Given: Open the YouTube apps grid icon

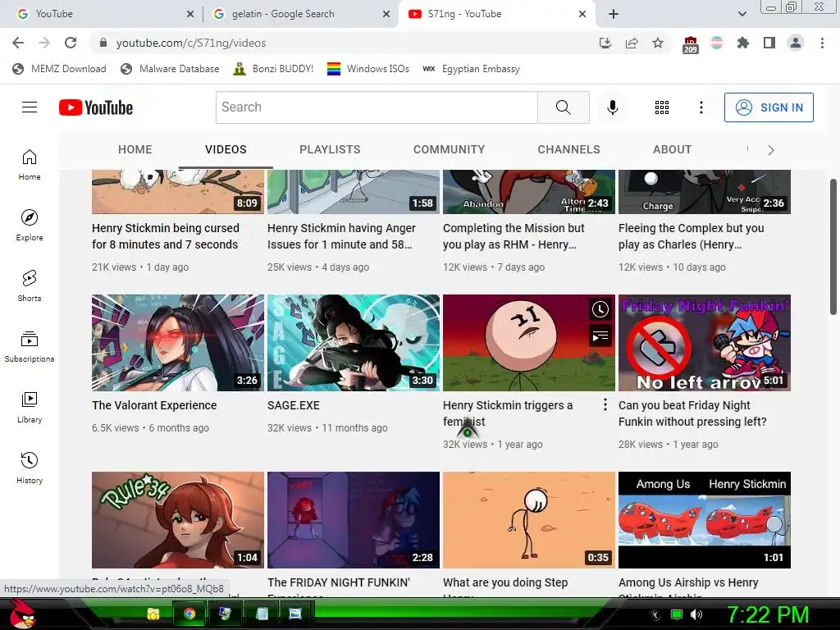Looking at the screenshot, I should (662, 107).
